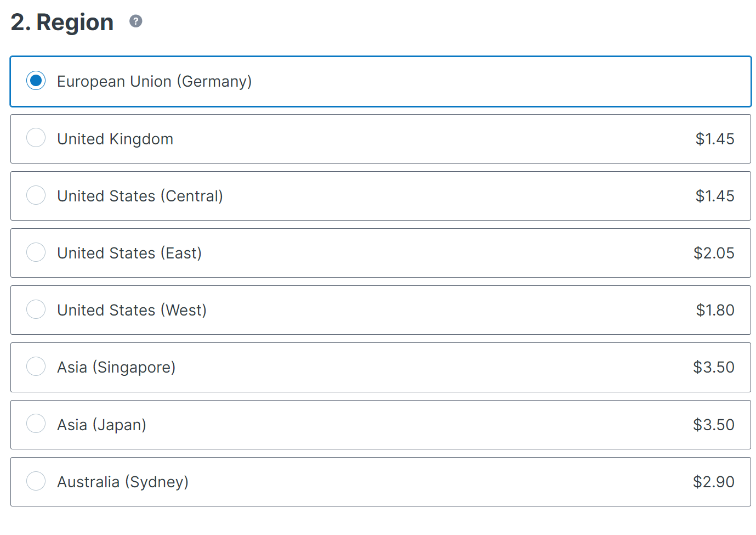This screenshot has width=756, height=535.
Task: Choose the United States (West) radio button
Action: (36, 309)
